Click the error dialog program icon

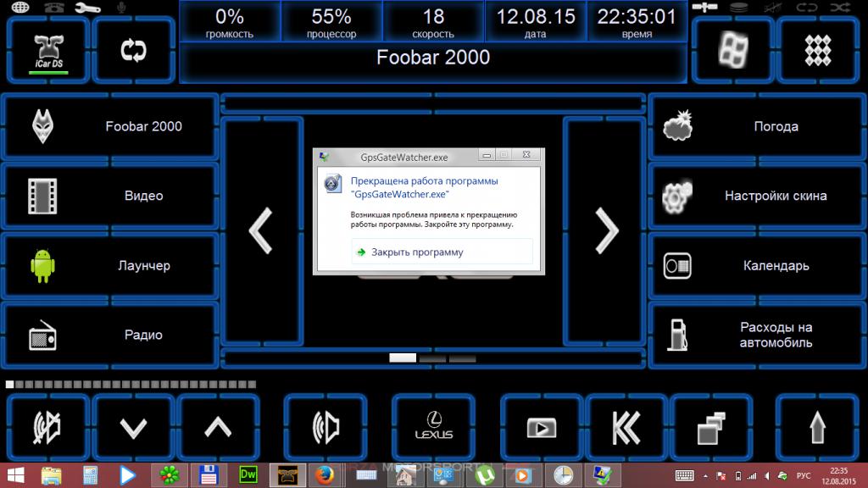coord(332,183)
